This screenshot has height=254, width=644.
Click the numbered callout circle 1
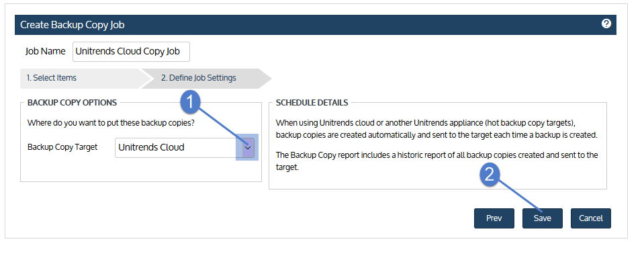point(190,101)
